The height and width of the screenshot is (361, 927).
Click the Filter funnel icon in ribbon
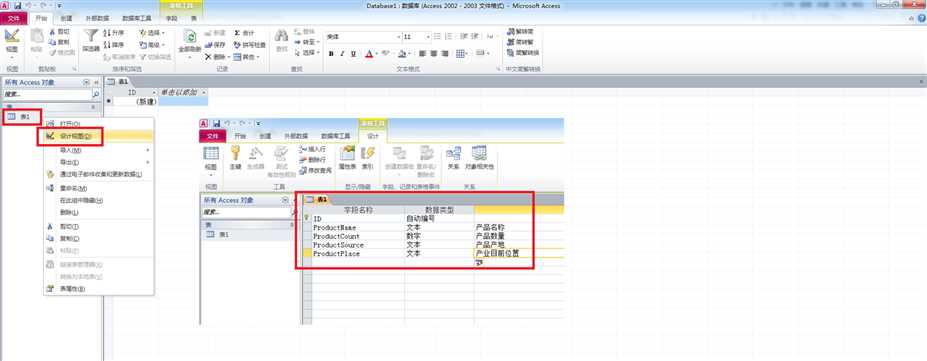tap(91, 36)
